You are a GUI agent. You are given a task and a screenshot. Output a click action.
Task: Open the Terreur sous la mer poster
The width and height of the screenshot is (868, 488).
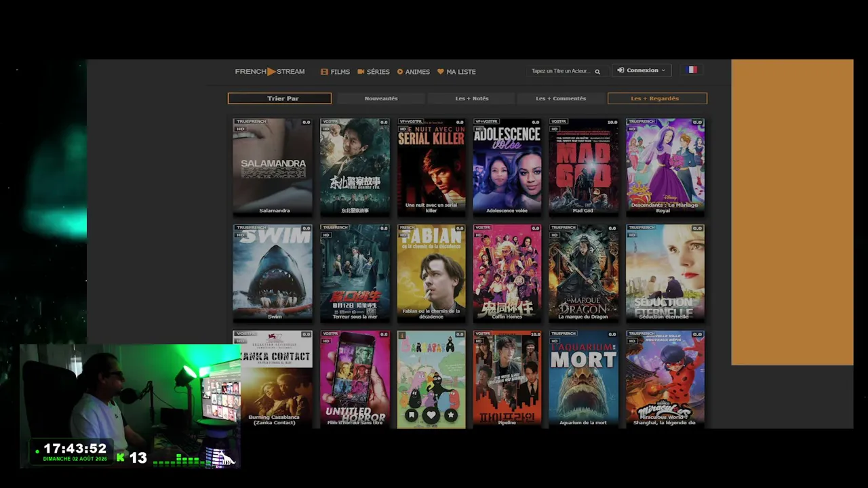click(355, 273)
